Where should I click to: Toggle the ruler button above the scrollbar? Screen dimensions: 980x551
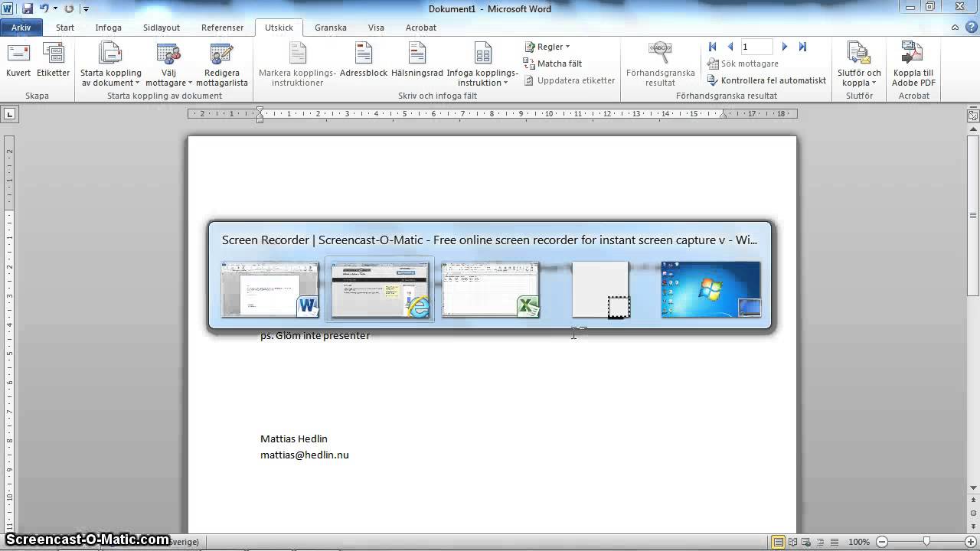tap(973, 116)
